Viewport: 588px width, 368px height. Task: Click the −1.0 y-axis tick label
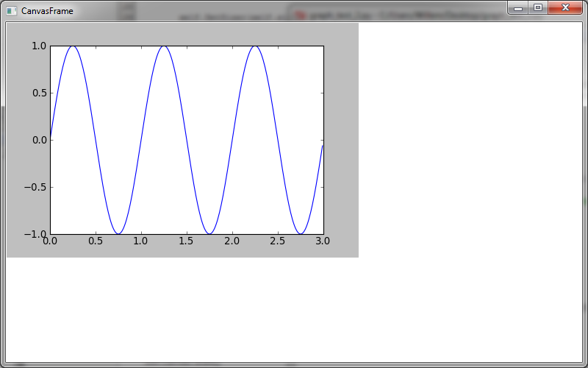pos(35,233)
